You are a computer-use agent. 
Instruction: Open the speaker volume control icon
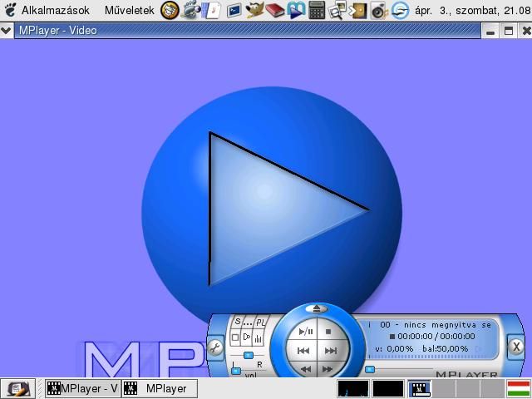[x=379, y=11]
